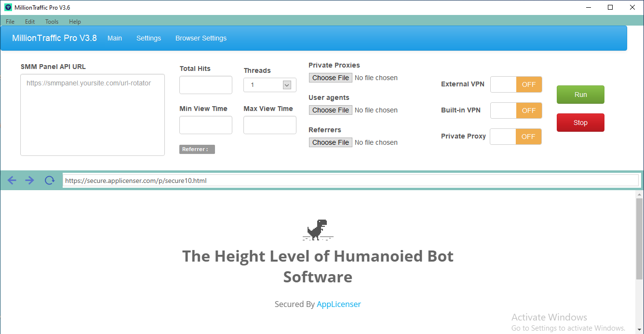The width and height of the screenshot is (644, 334).
Task: Click the MillionTraffic Pro logo icon
Action: pyautogui.click(x=8, y=7)
